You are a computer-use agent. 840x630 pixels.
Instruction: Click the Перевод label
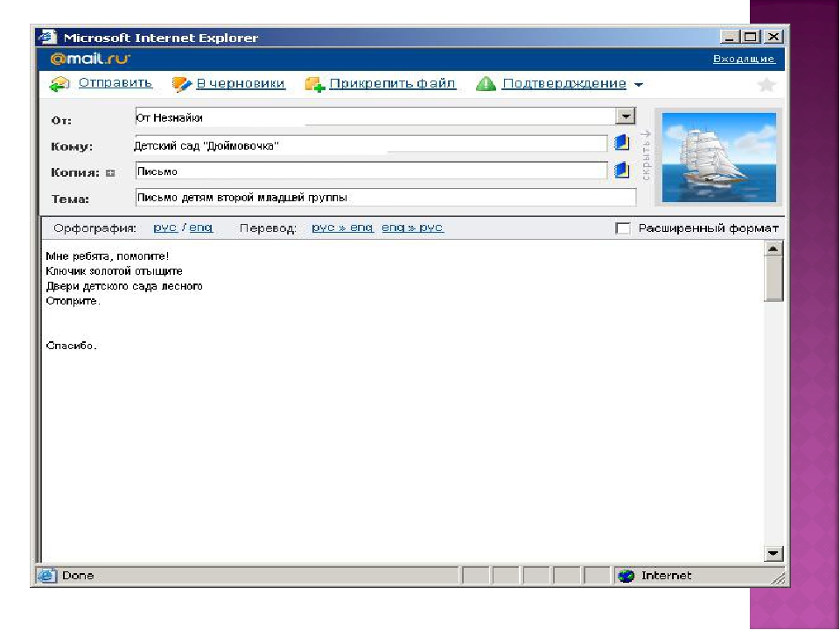pyautogui.click(x=268, y=228)
